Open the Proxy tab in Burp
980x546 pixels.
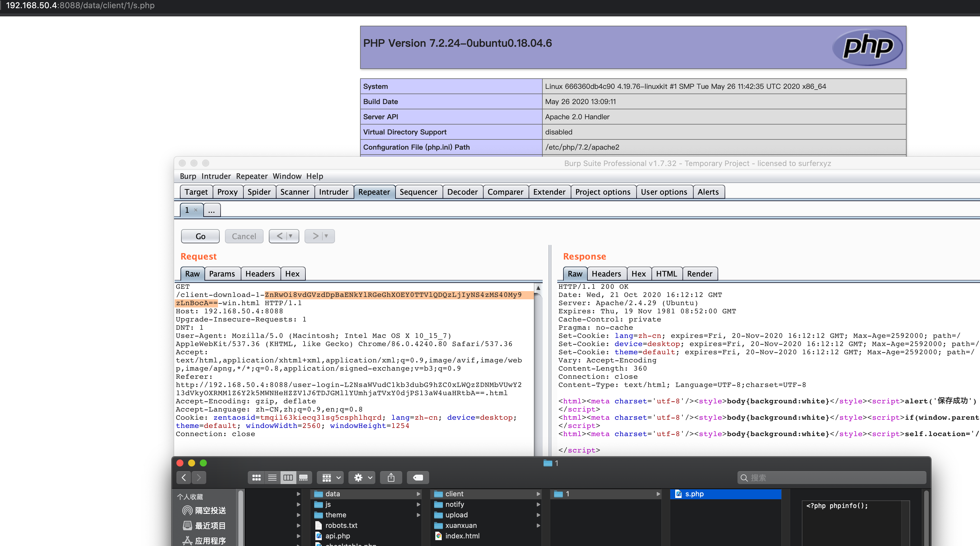tap(227, 192)
